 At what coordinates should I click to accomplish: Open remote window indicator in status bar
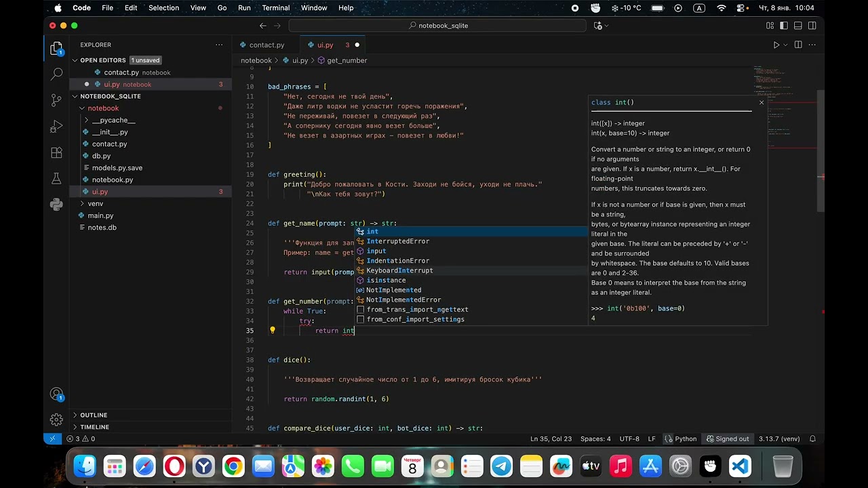coord(52,439)
